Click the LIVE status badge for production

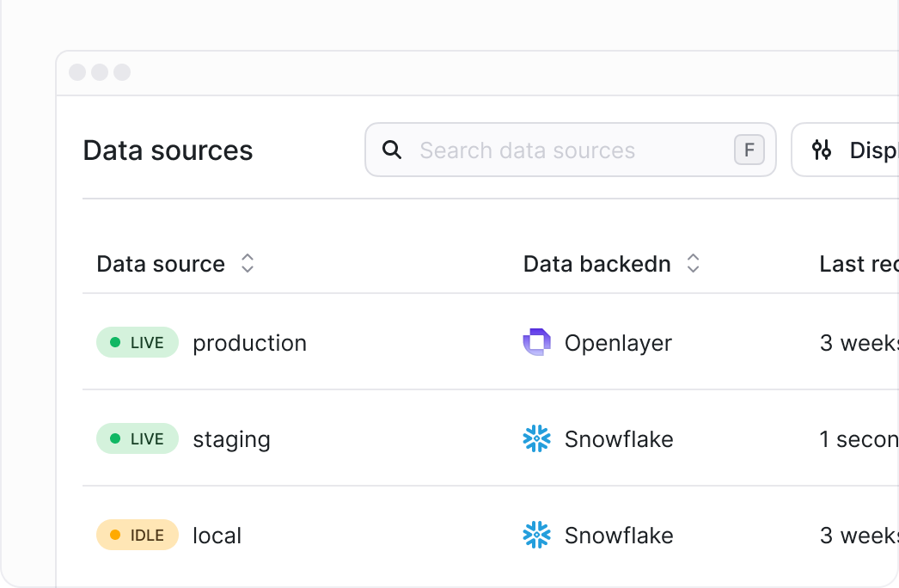[x=138, y=342]
